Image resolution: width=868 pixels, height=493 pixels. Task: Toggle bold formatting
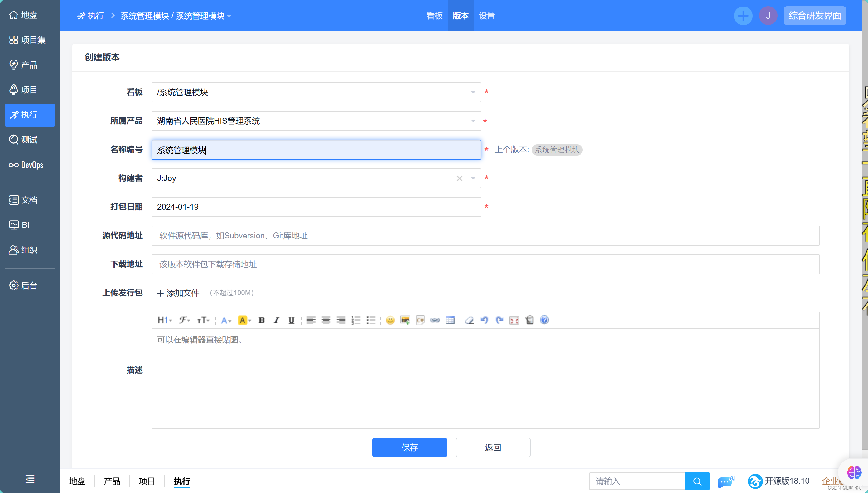[x=262, y=320]
